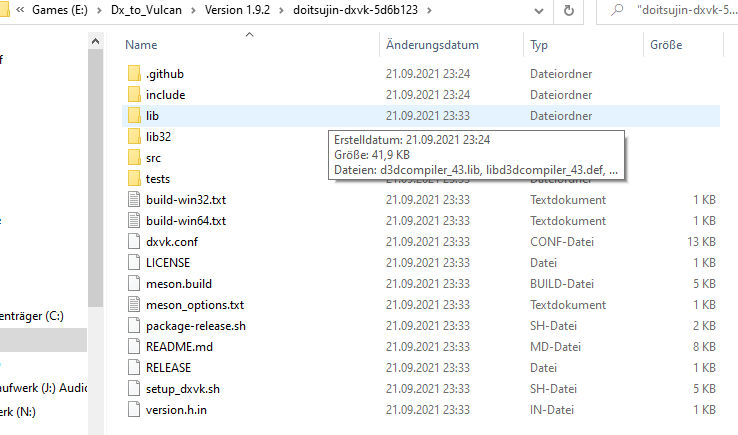Click the setup_dxvk.sh file icon
Screen dimensions: 738x435
(134, 389)
